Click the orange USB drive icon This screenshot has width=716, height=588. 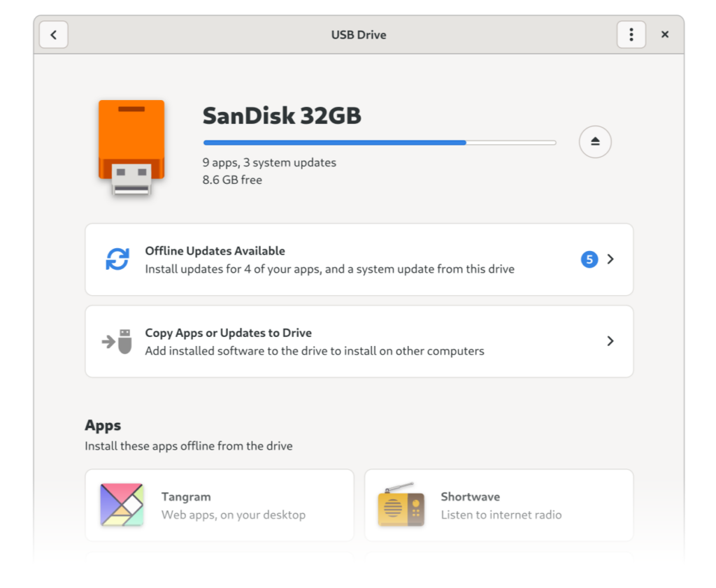tap(131, 148)
